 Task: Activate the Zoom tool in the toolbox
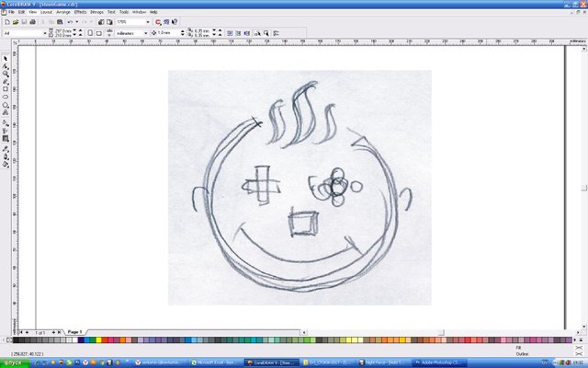[x=6, y=74]
